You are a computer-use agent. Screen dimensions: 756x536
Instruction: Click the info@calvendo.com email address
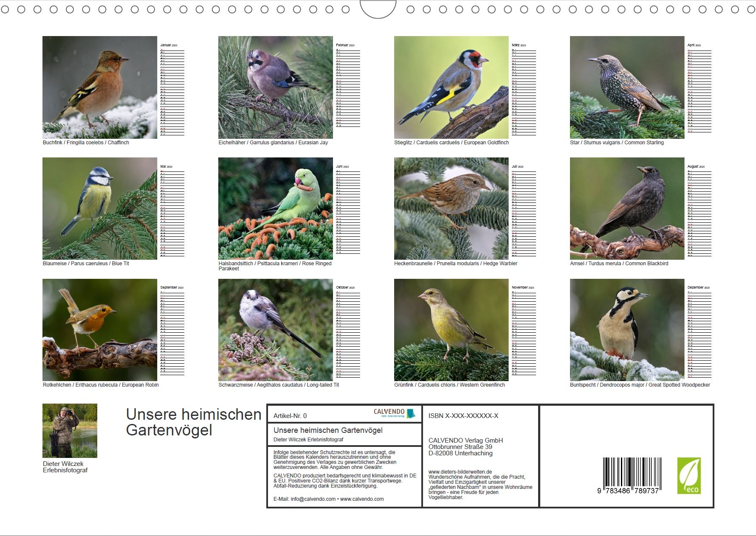313,499
